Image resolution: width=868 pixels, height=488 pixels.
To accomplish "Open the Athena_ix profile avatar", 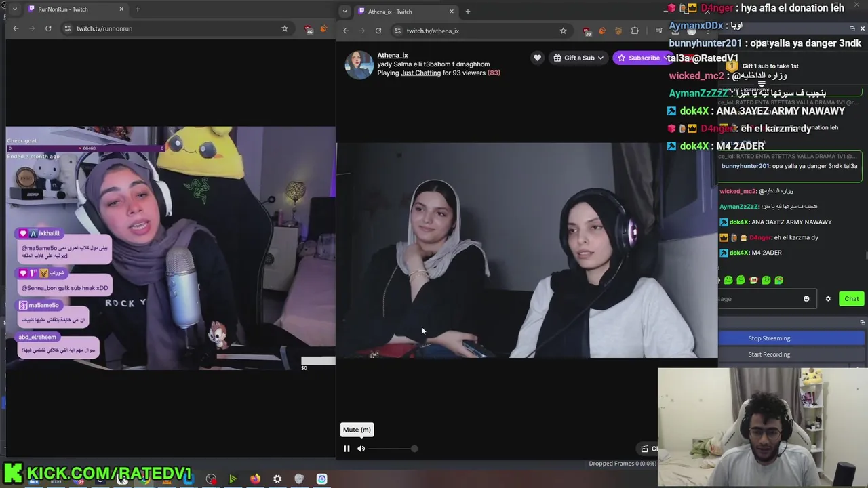I will pos(359,64).
